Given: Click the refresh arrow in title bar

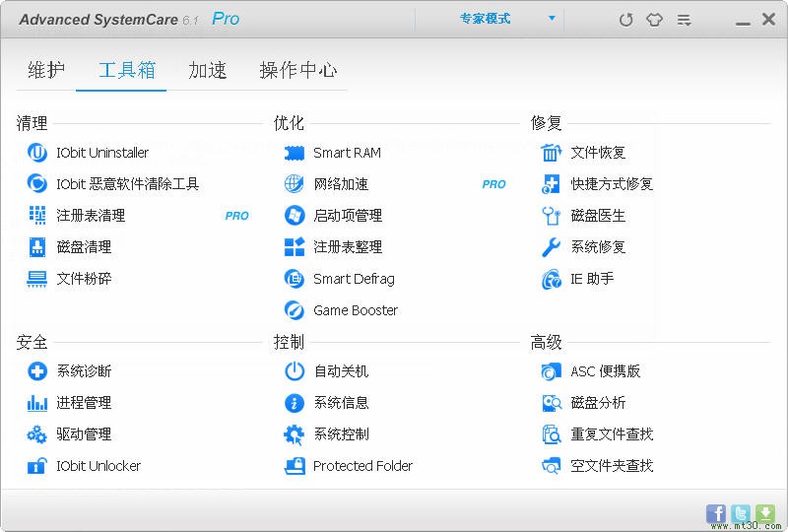Looking at the screenshot, I should [625, 20].
